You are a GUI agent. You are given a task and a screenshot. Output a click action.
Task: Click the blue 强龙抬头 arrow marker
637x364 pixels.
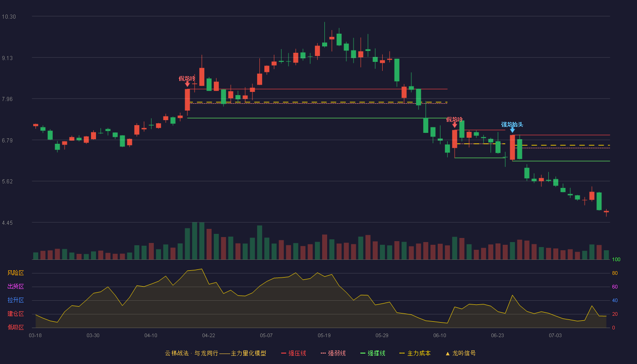pos(512,130)
